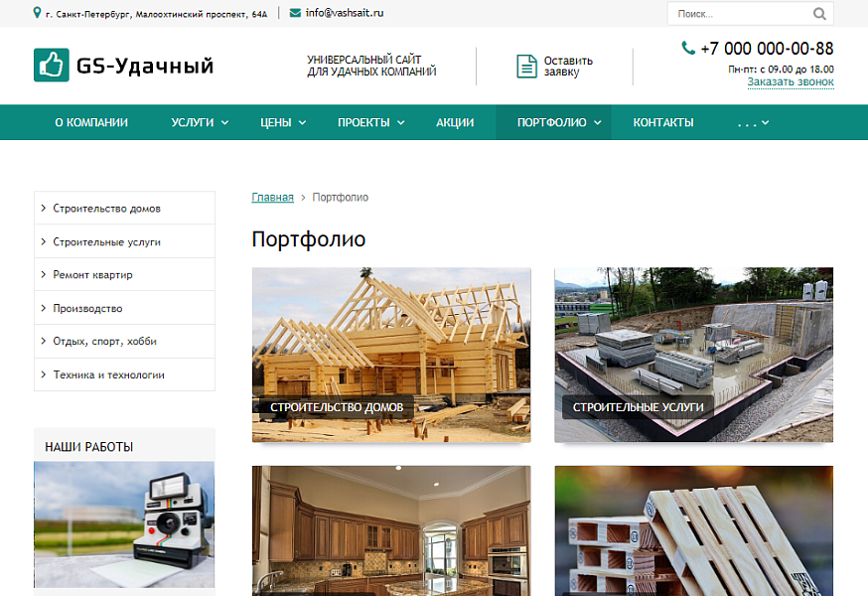868x596 pixels.
Task: Click the Главная breadcrumb link
Action: (272, 198)
